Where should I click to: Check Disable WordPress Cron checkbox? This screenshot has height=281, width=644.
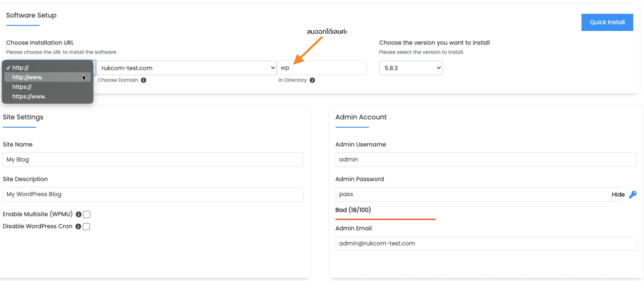pos(86,227)
